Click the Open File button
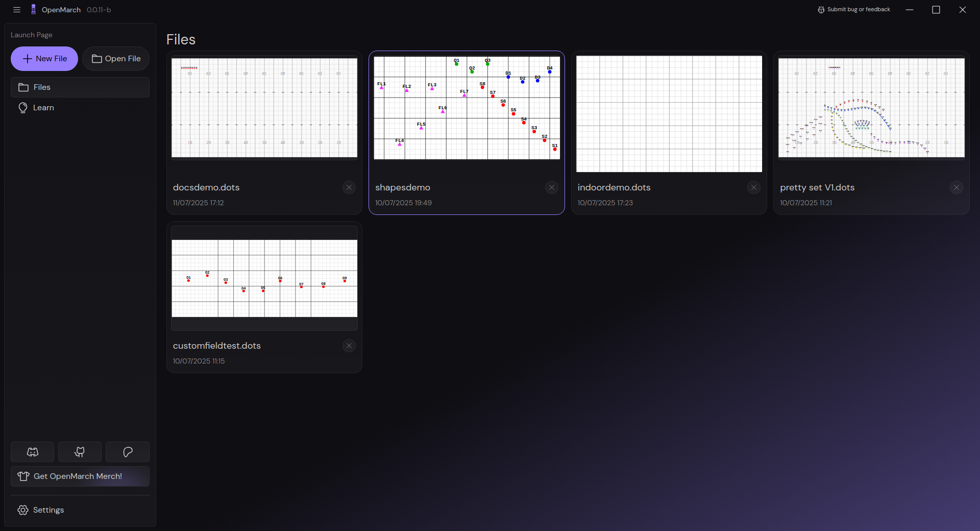 pyautogui.click(x=116, y=58)
